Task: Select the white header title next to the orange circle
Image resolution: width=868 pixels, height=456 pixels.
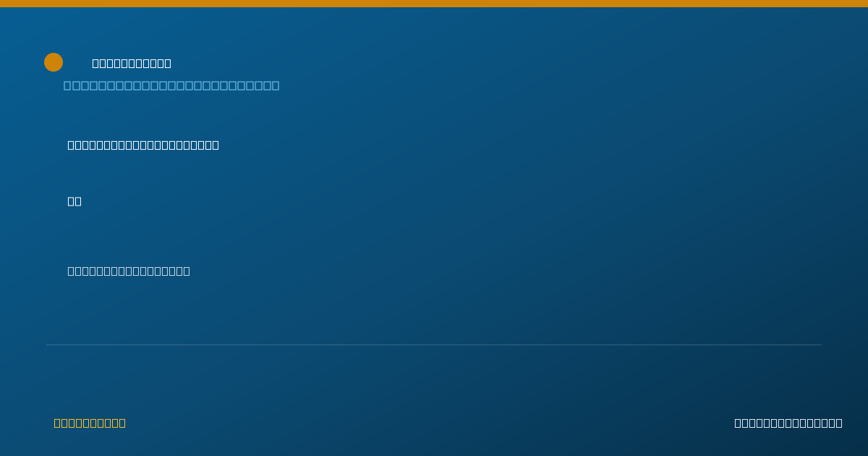Action: [x=132, y=64]
